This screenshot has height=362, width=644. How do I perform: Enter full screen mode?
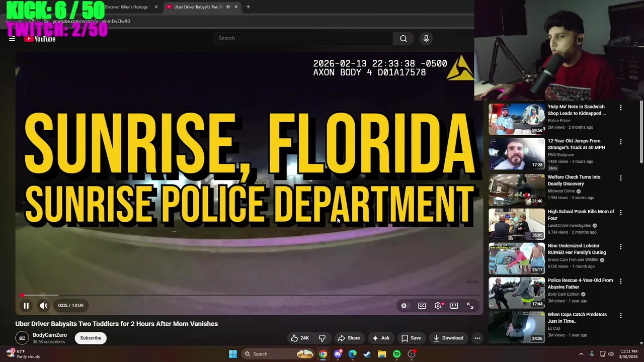(x=470, y=306)
